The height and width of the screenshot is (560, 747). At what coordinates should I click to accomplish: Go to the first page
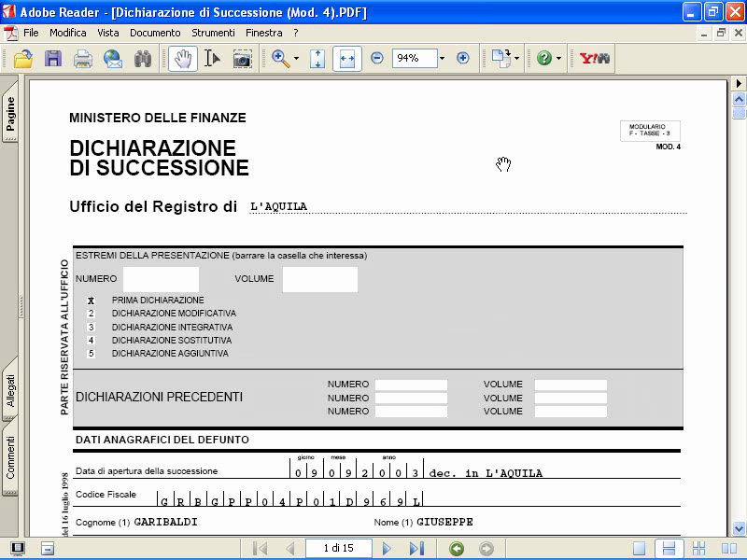[x=261, y=549]
